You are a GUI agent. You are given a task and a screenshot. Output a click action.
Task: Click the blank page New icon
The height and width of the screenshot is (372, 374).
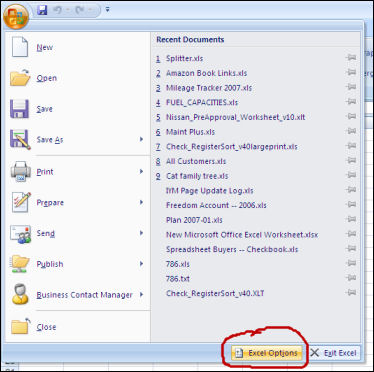click(20, 47)
